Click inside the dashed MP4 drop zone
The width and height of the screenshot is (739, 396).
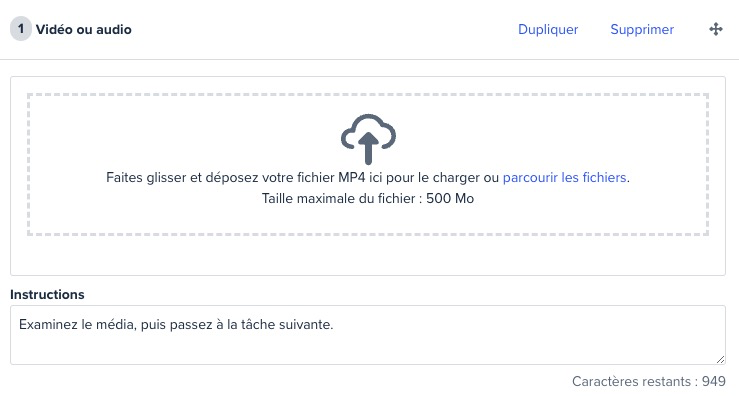tap(368, 164)
